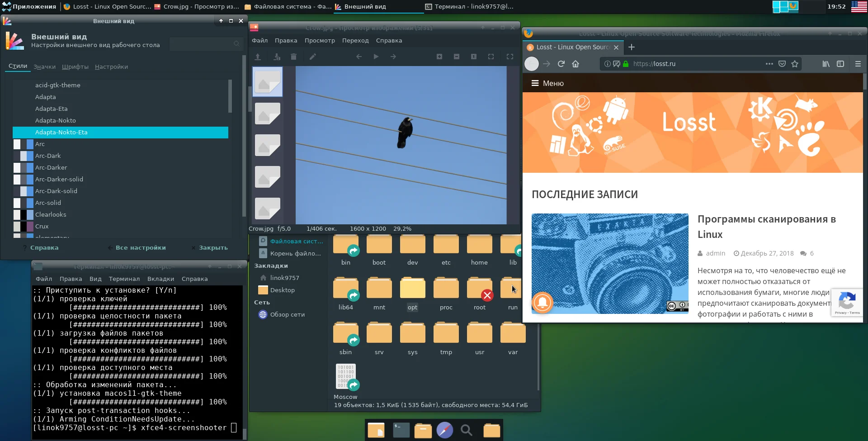Click the delete (trash) icon in image viewer
This screenshot has height=441, width=868.
[293, 57]
